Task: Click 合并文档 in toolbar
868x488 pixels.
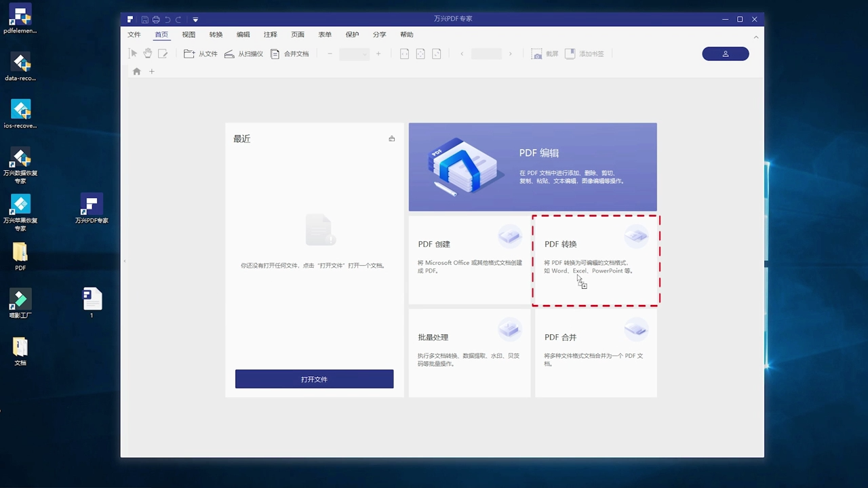Action: [x=290, y=54]
